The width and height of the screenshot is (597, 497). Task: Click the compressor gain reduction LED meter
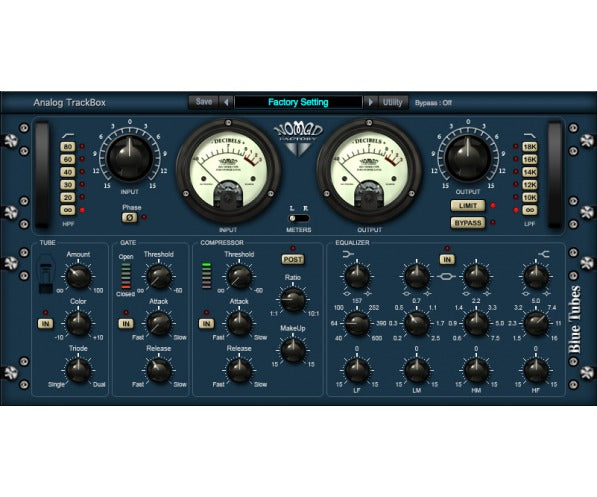click(x=206, y=275)
